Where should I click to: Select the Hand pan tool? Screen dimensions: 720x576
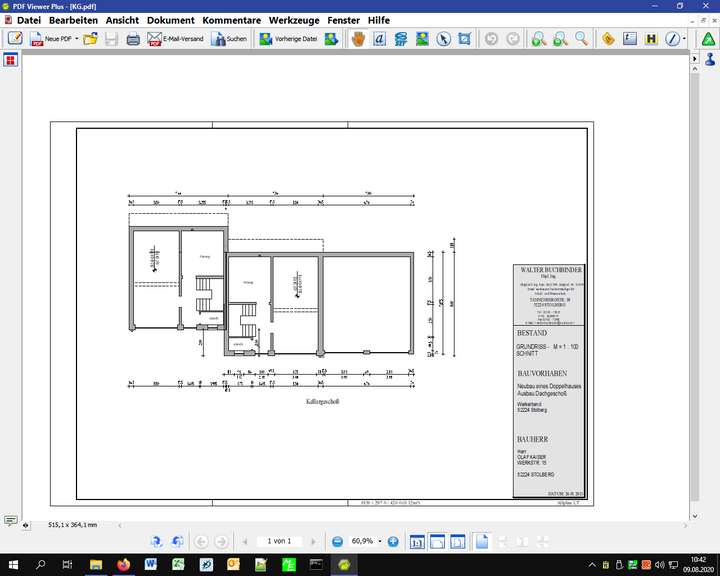(357, 39)
